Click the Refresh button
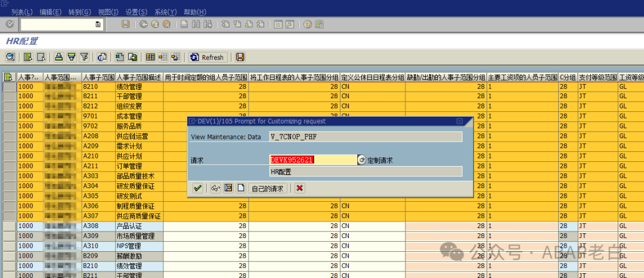This screenshot has height=278, width=644. pos(208,57)
